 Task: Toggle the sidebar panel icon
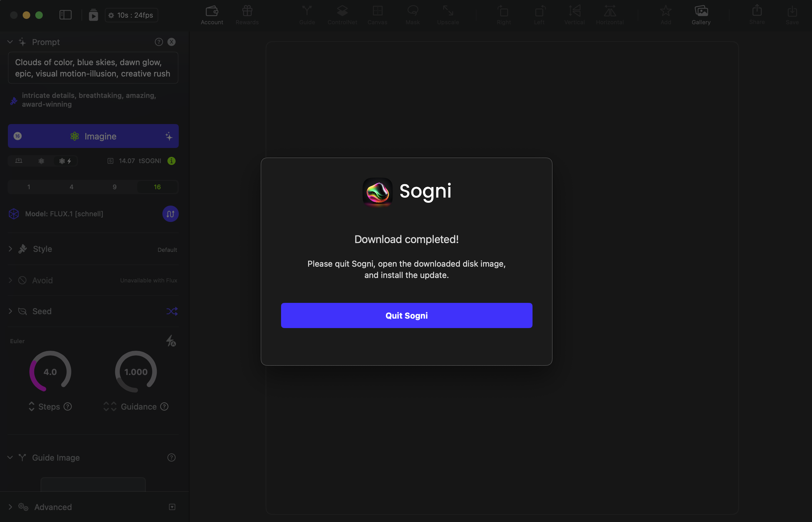coord(65,15)
